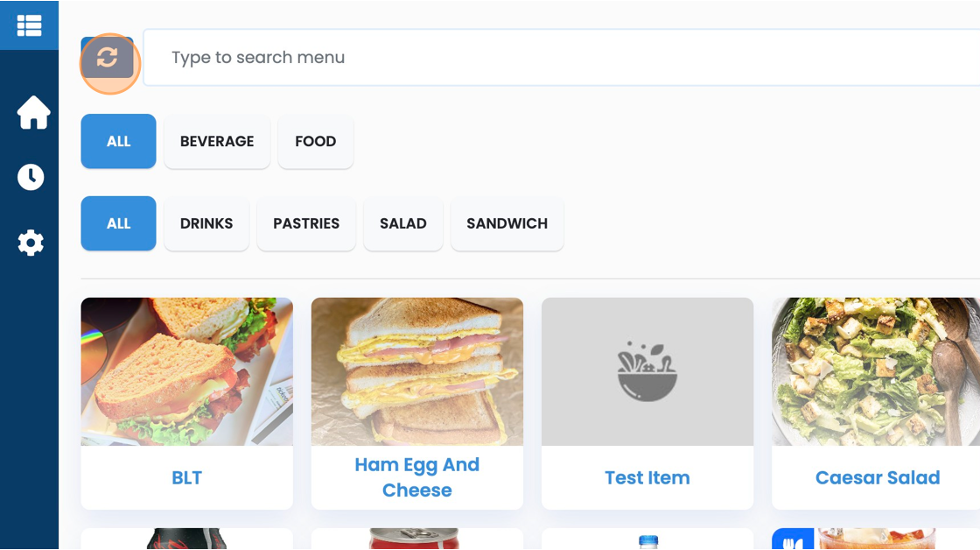
Task: Click the blue utensils badge on drink item
Action: coord(793,539)
